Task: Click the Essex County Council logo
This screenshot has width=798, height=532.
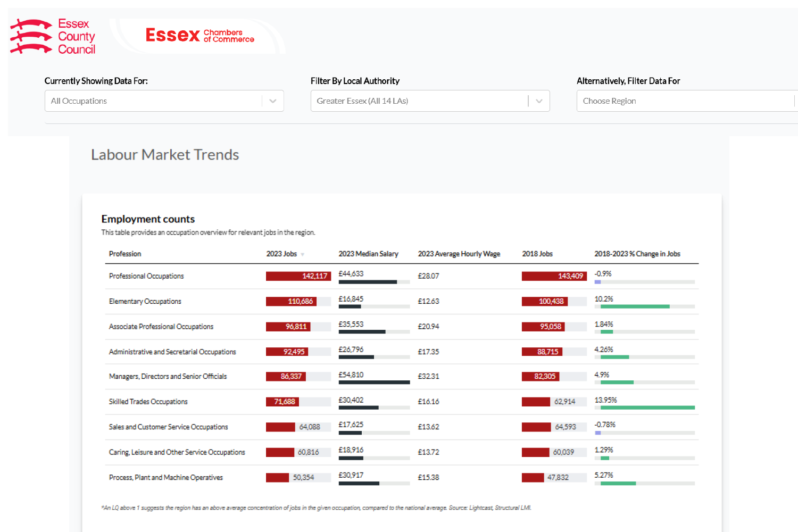Action: click(x=53, y=37)
